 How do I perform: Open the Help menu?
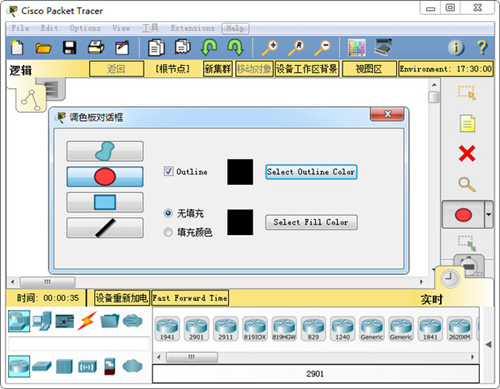coord(235,28)
